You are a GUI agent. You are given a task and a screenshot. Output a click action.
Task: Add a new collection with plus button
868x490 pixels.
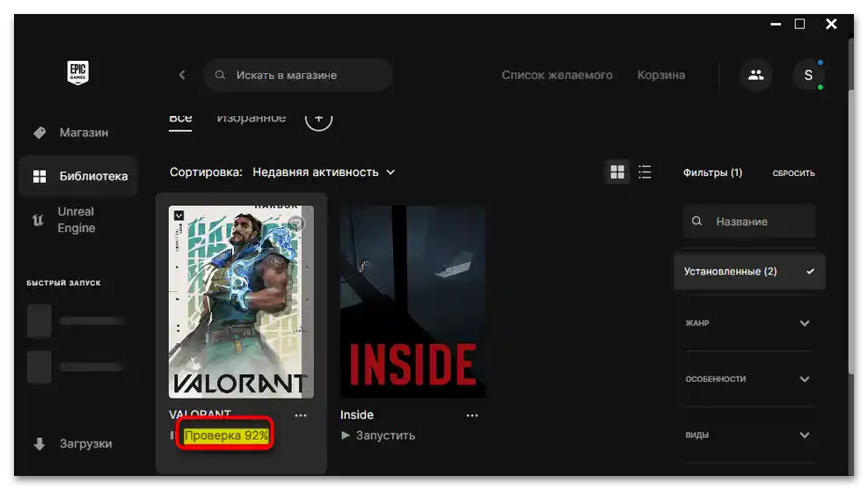tap(318, 118)
